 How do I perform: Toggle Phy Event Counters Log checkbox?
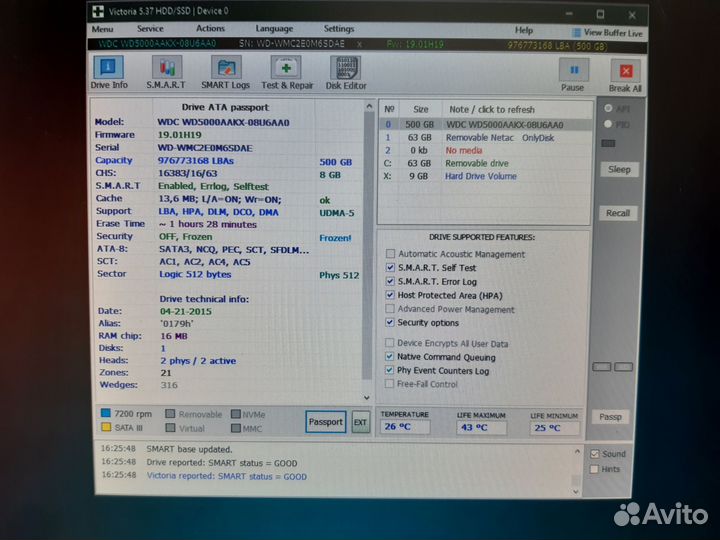[389, 370]
